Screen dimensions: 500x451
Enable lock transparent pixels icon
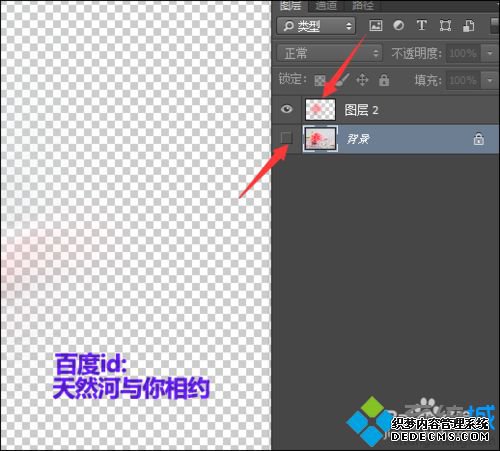(320, 80)
